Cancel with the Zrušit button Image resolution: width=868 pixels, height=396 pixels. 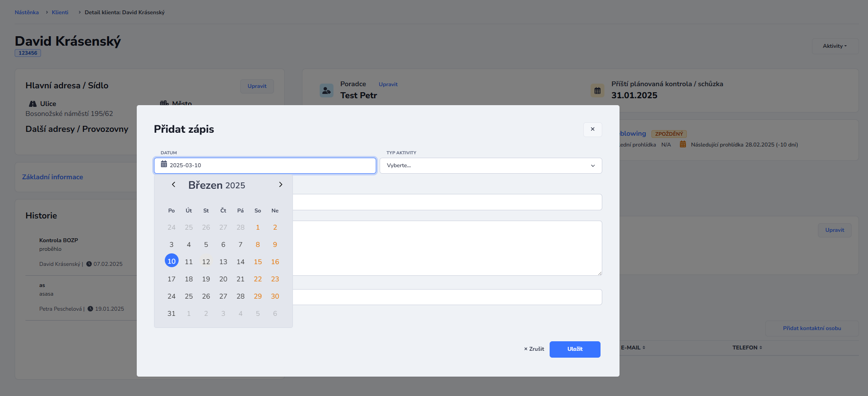click(x=534, y=349)
